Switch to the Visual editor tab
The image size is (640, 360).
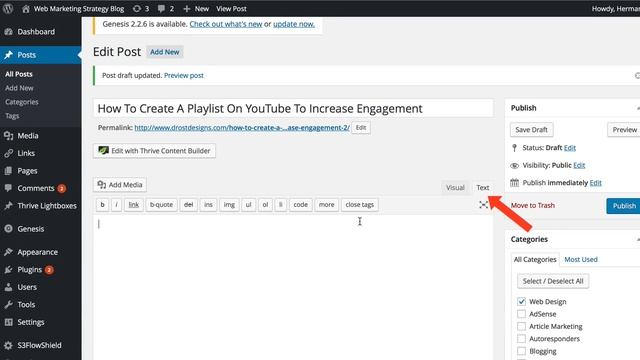point(455,187)
